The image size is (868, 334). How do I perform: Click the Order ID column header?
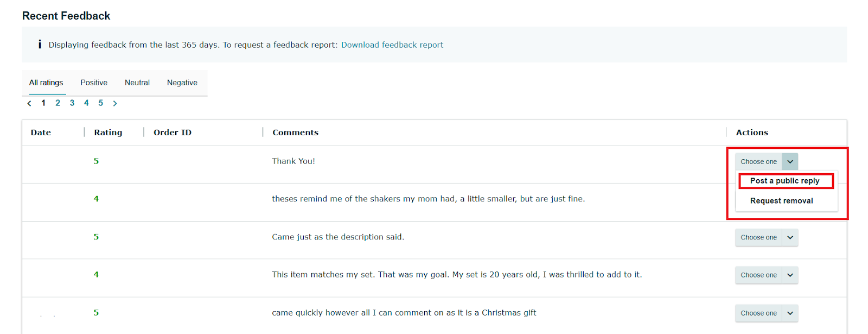point(172,132)
